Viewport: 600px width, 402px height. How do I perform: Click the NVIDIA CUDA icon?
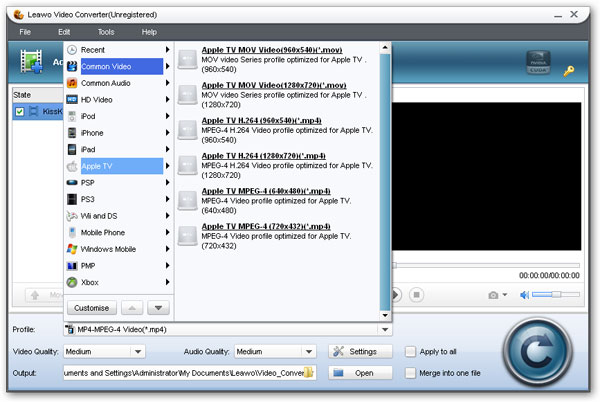[538, 62]
